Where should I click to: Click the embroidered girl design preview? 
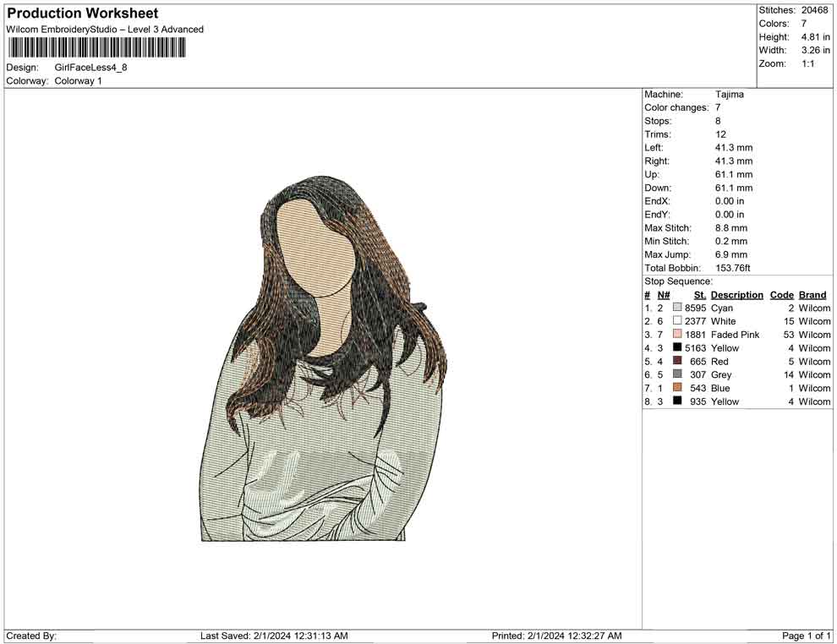click(323, 359)
